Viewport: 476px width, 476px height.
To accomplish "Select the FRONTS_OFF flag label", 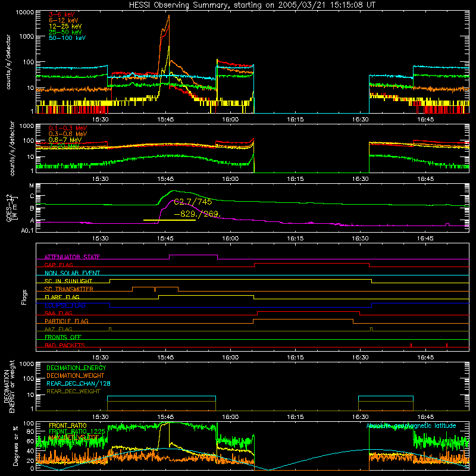I will pyautogui.click(x=63, y=337).
